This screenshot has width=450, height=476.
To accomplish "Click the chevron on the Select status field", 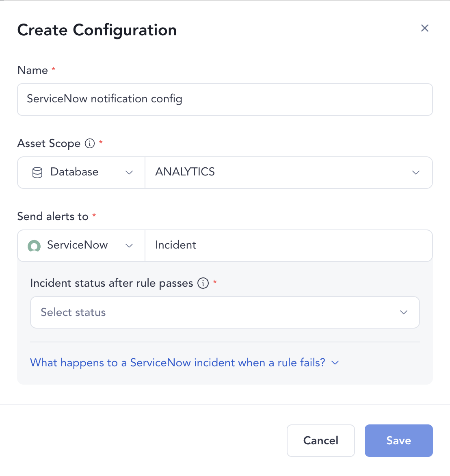I will coord(403,312).
